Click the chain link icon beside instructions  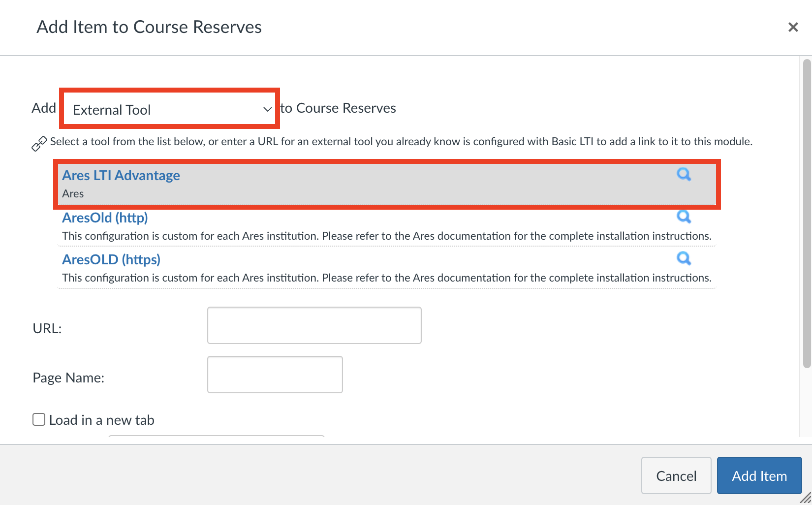pyautogui.click(x=39, y=143)
